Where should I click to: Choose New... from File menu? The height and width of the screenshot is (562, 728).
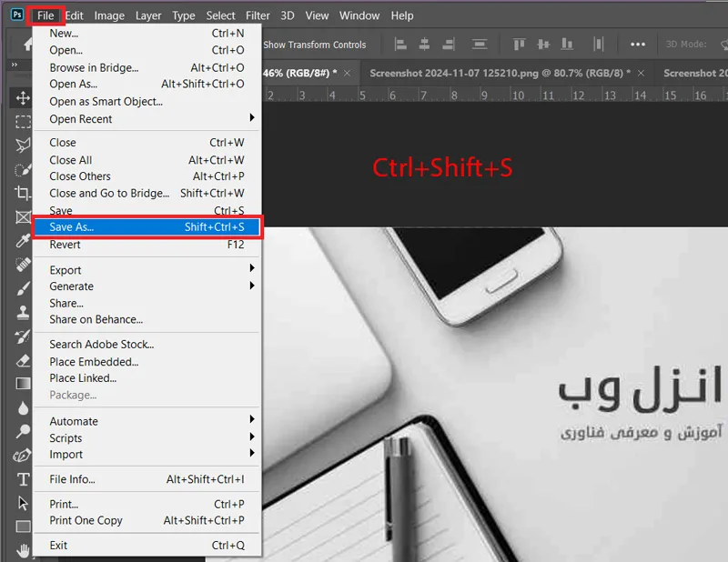tap(147, 34)
